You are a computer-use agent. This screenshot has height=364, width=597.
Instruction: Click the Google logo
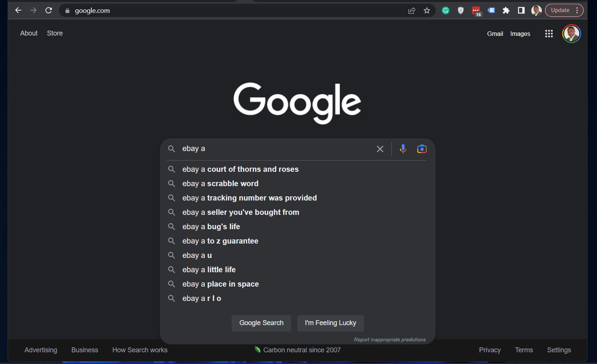[297, 103]
